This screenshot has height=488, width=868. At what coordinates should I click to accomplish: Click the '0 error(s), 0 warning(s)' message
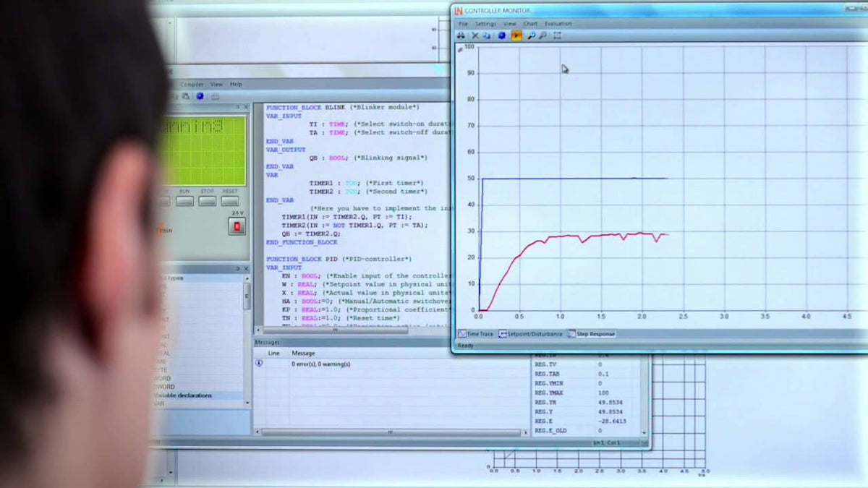pos(320,364)
